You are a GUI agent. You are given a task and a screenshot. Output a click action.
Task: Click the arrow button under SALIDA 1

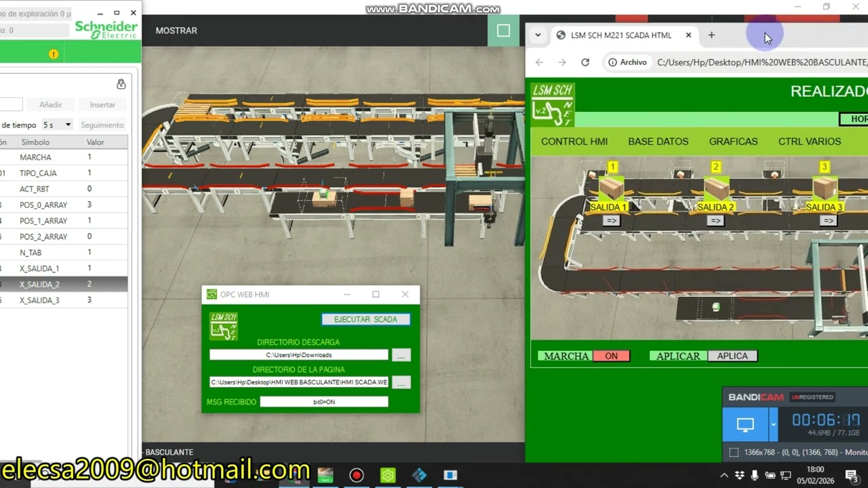click(x=611, y=220)
